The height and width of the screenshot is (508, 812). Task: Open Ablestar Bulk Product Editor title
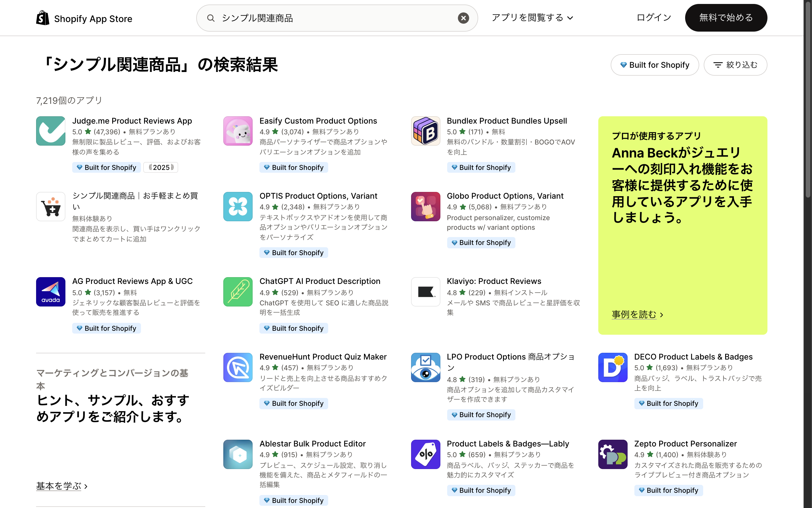312,444
